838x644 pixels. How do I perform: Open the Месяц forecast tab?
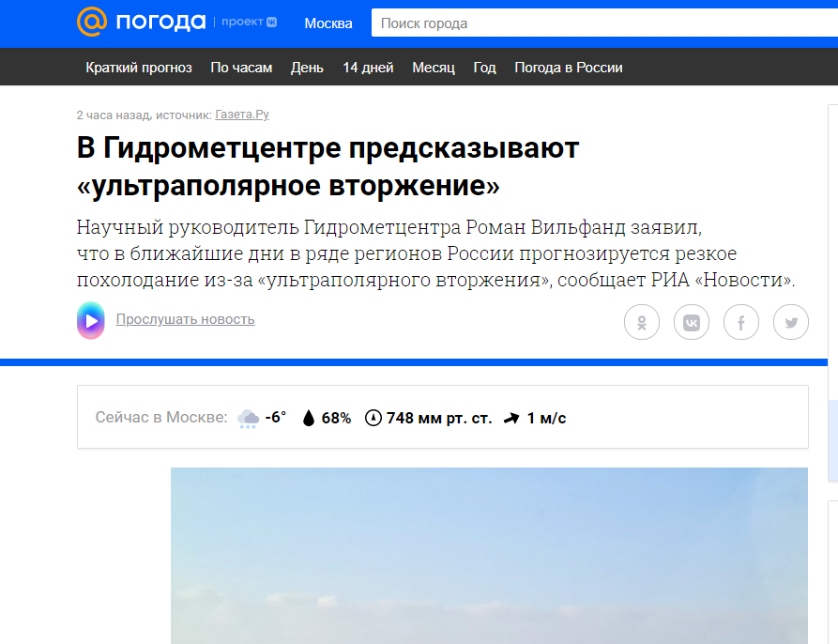click(434, 68)
